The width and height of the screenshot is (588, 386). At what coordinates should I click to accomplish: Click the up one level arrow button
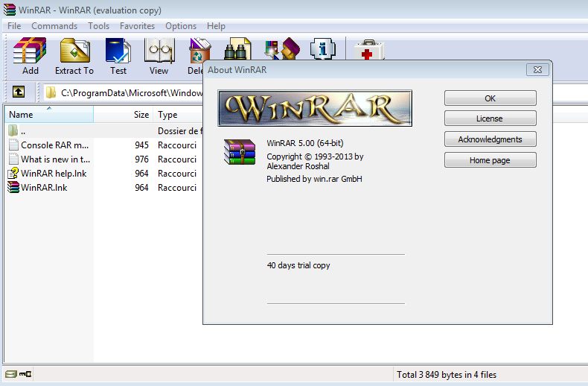pyautogui.click(x=19, y=92)
